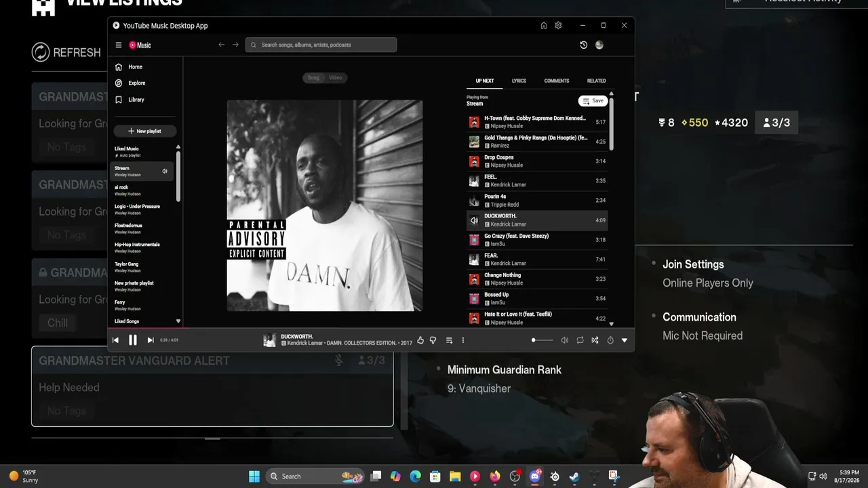The width and height of the screenshot is (868, 488).
Task: Save the queue as a playlist
Action: pos(593,101)
